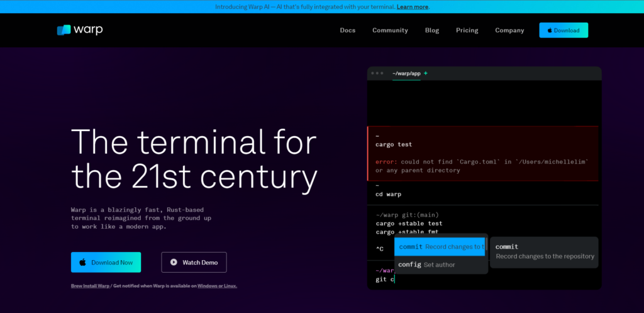This screenshot has width=644, height=313.
Task: Click the Apple icon in Download Now button
Action: [82, 262]
